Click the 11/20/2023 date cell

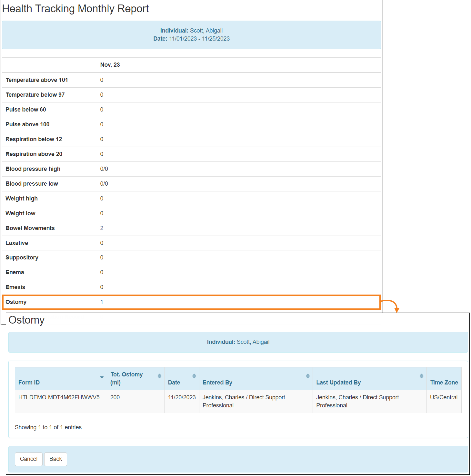click(182, 402)
